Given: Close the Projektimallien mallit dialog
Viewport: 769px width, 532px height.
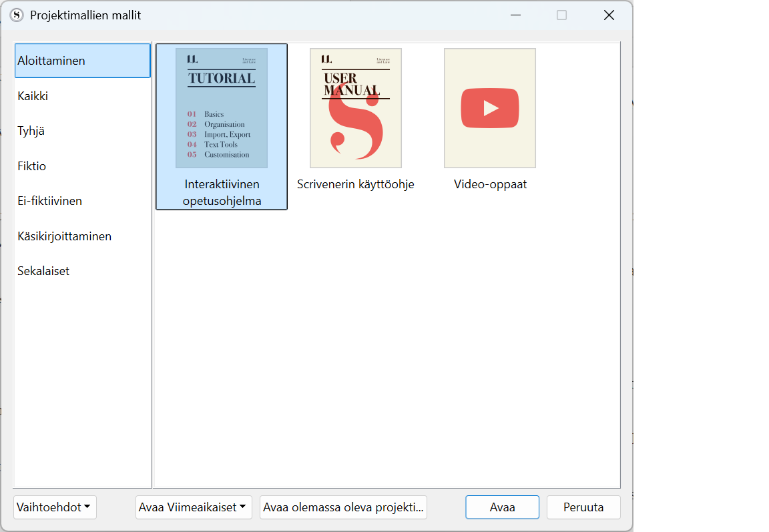Looking at the screenshot, I should [x=609, y=15].
